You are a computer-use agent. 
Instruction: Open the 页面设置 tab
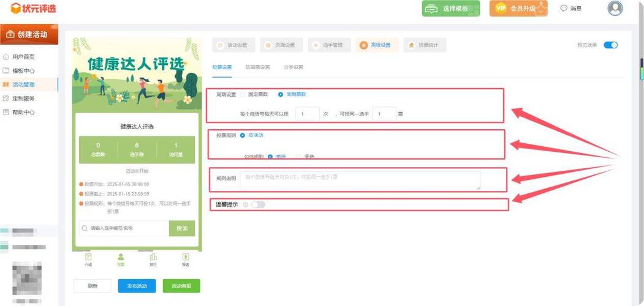281,45
